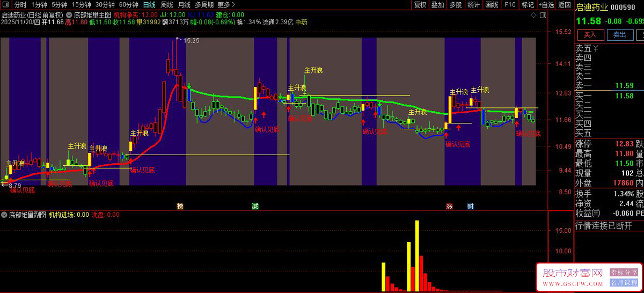The image size is (644, 293).
Task: Click the 减 event marker
Action: (x=255, y=206)
